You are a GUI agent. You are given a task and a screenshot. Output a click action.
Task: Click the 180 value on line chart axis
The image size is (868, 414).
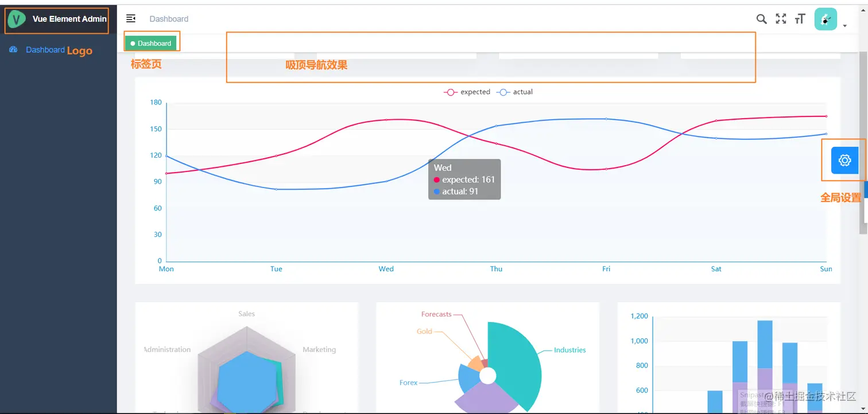point(156,103)
